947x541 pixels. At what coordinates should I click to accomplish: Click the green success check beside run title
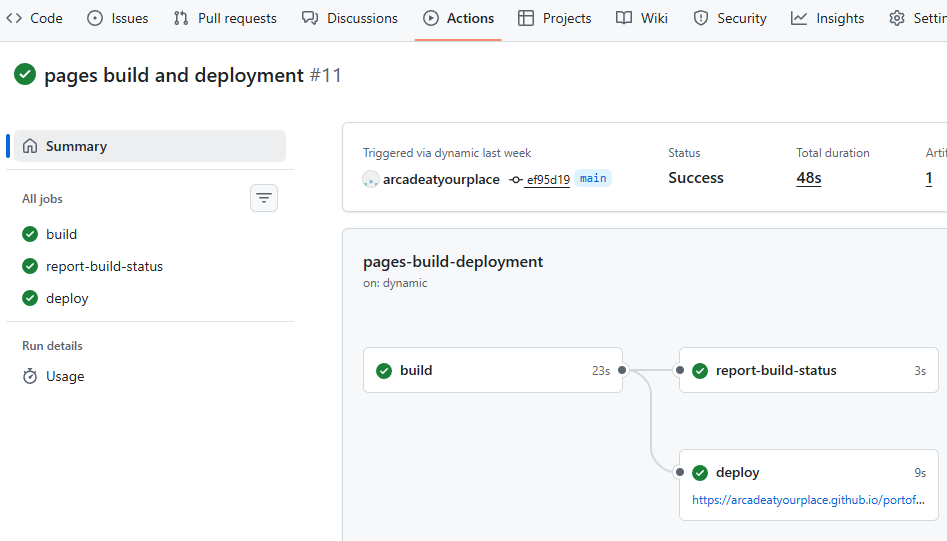point(25,75)
